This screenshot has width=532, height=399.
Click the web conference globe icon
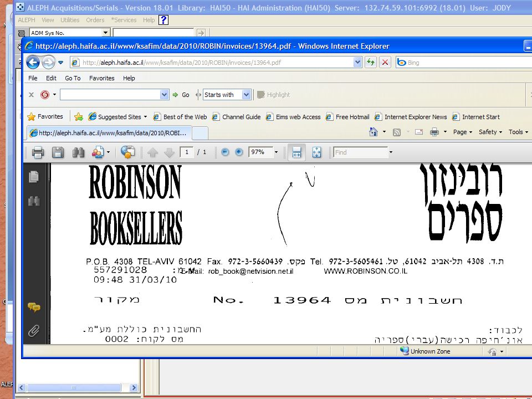[127, 152]
